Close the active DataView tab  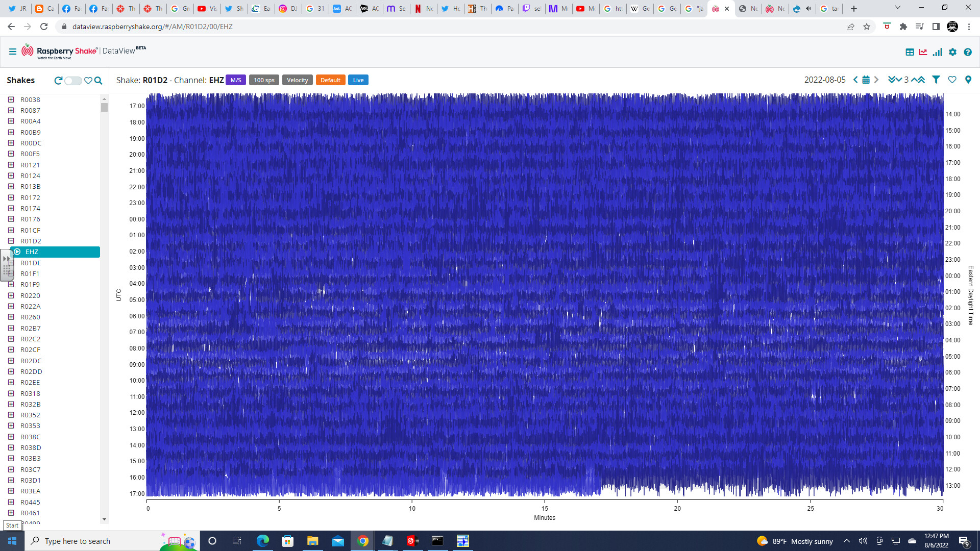[x=727, y=9]
